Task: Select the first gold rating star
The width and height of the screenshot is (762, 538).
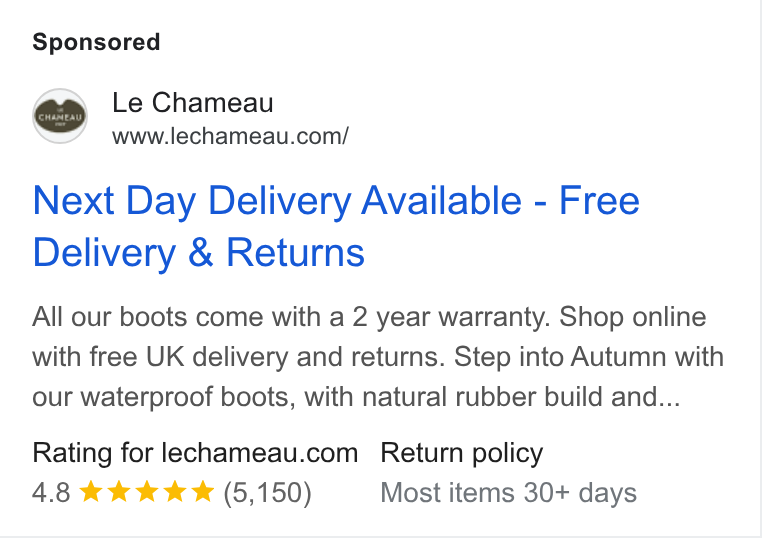Action: pos(90,491)
